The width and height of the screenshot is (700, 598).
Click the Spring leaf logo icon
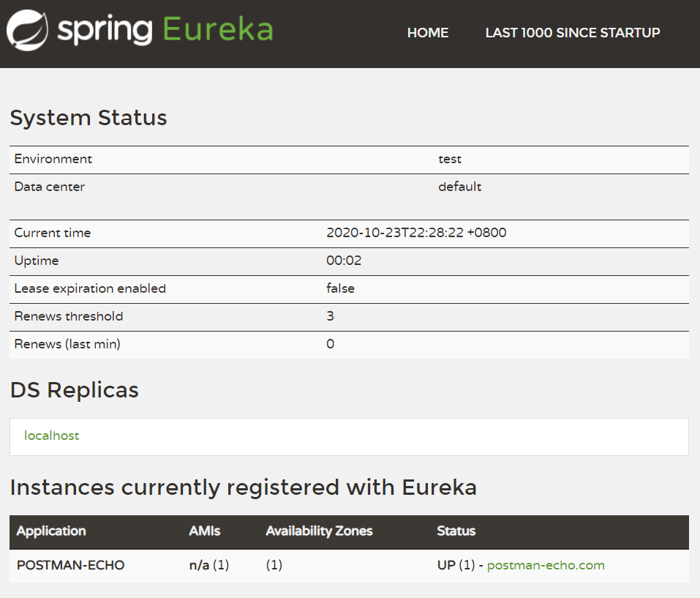[x=27, y=30]
